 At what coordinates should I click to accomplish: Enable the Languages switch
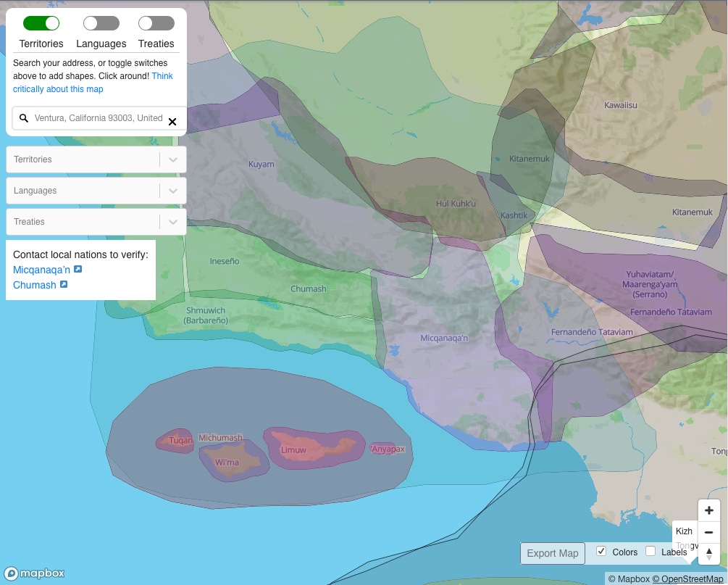(101, 24)
